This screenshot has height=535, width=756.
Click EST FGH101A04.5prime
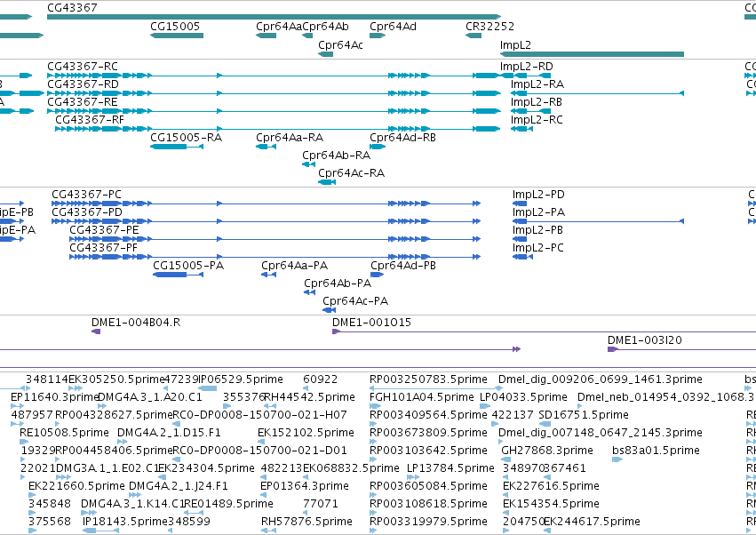(375, 406)
